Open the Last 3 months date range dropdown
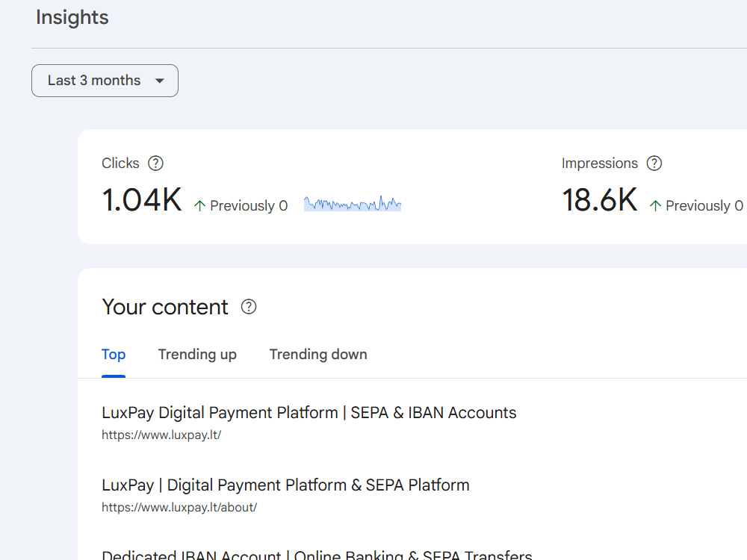Image resolution: width=747 pixels, height=560 pixels. click(105, 81)
